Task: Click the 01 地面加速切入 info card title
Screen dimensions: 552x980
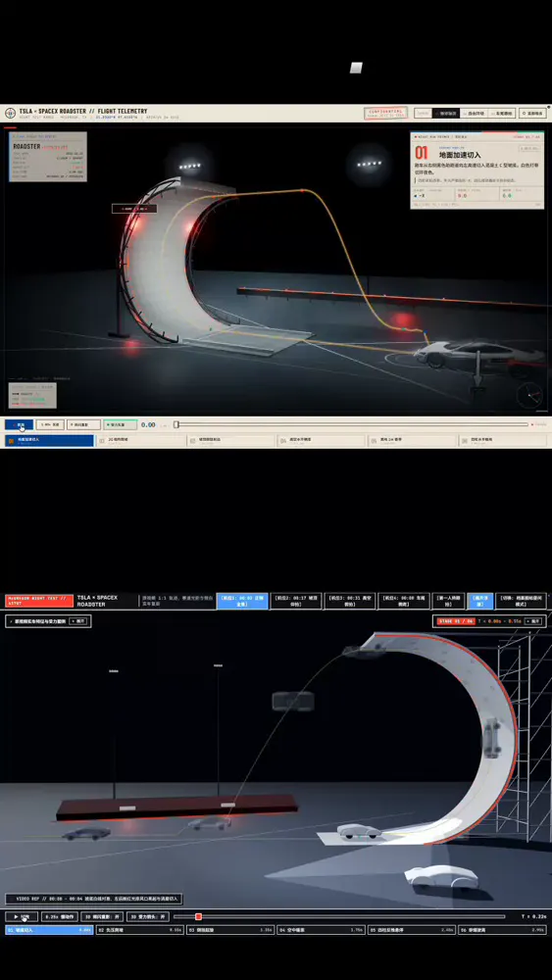Action: point(460,154)
